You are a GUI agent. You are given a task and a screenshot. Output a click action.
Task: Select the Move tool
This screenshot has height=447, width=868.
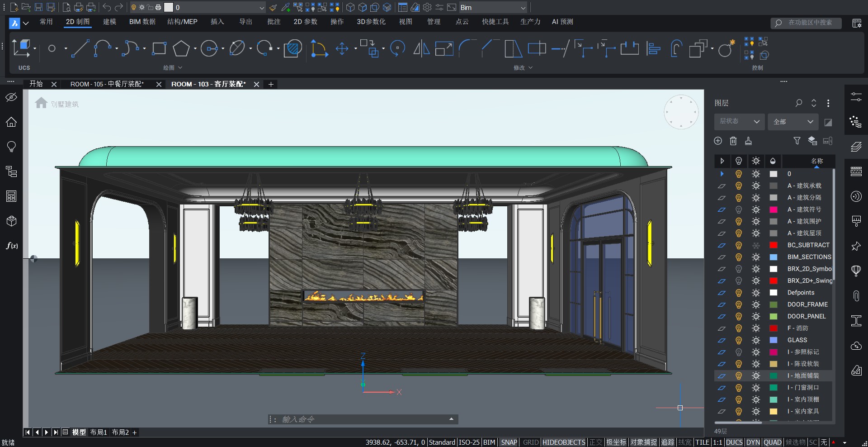342,48
